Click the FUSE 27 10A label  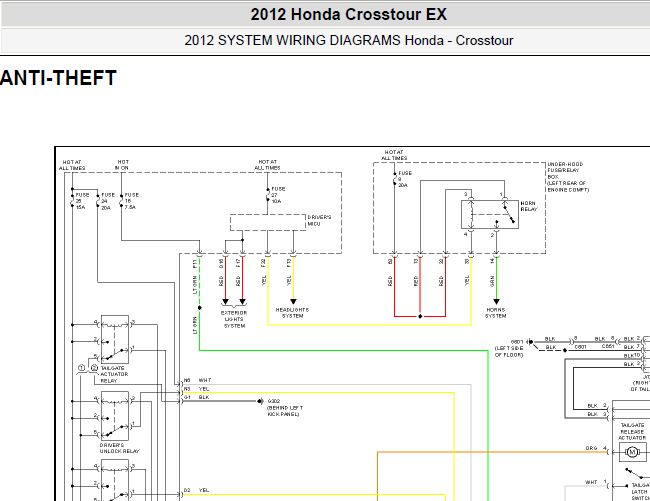pos(278,195)
